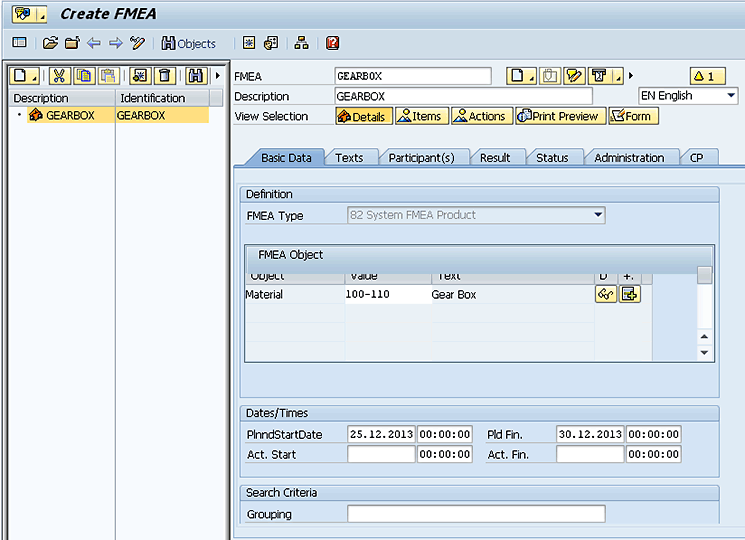Viewport: 745px width, 540px height.
Task: Open the FMEA Type dropdown
Action: 598,215
